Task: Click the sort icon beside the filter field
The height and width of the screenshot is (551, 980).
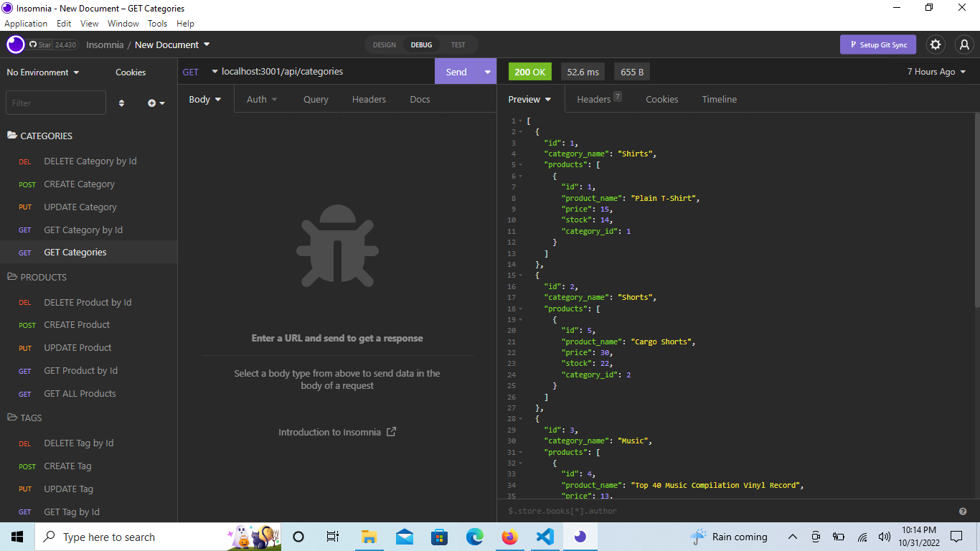Action: 121,103
